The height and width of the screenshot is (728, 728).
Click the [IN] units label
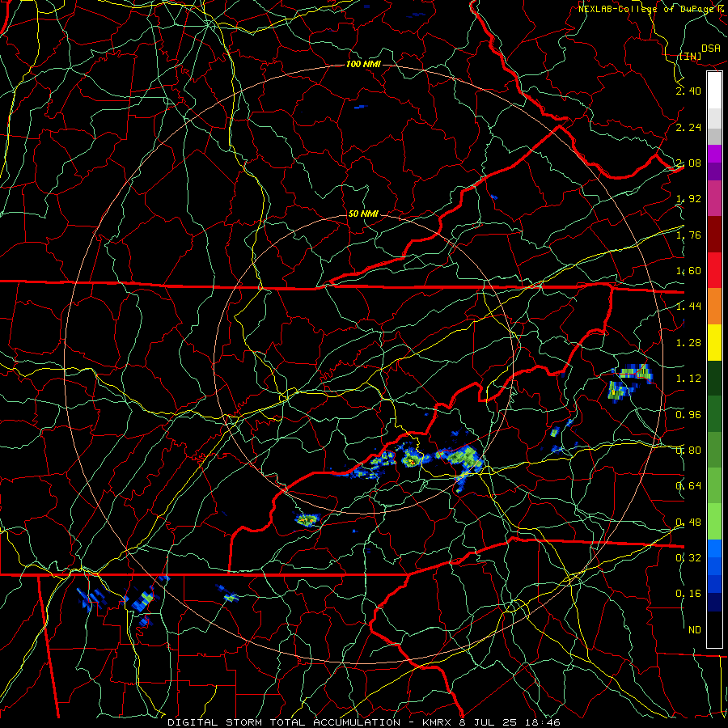pos(689,56)
